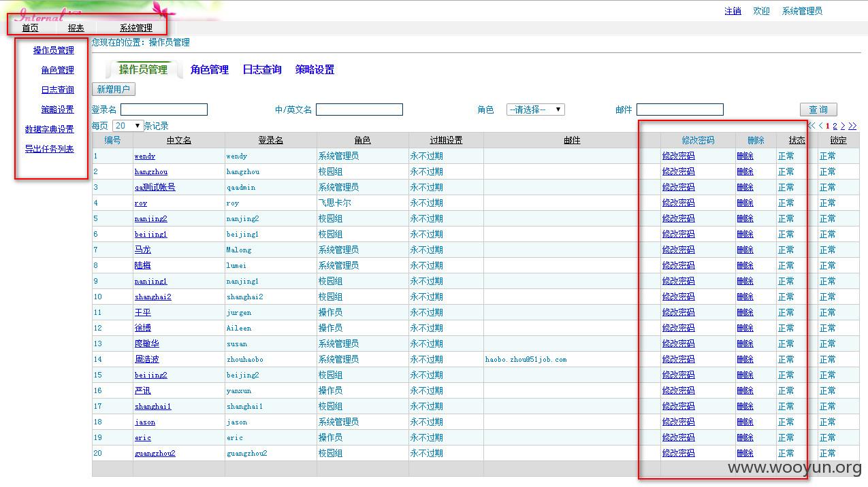
Task: Click the 查询 search button
Action: pyautogui.click(x=818, y=110)
